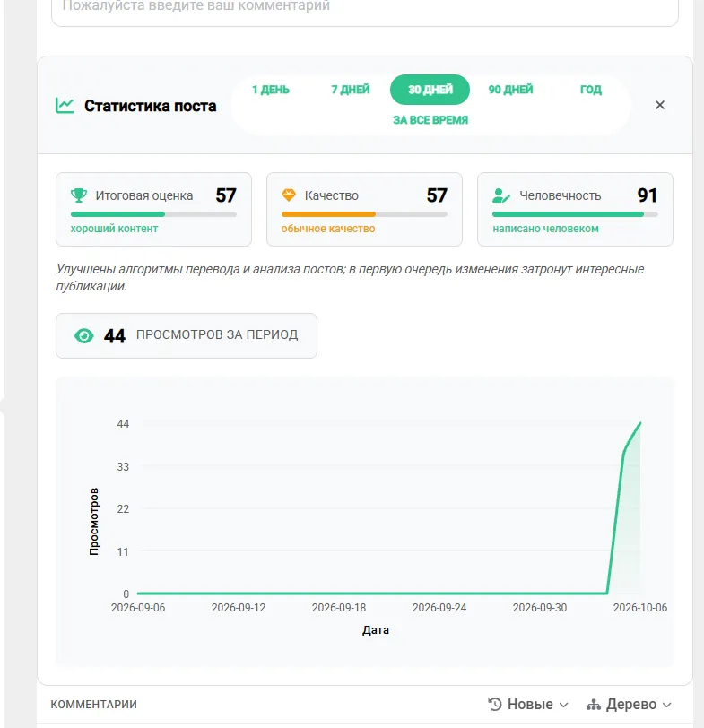Click the algorithm improvement notice text

click(350, 278)
